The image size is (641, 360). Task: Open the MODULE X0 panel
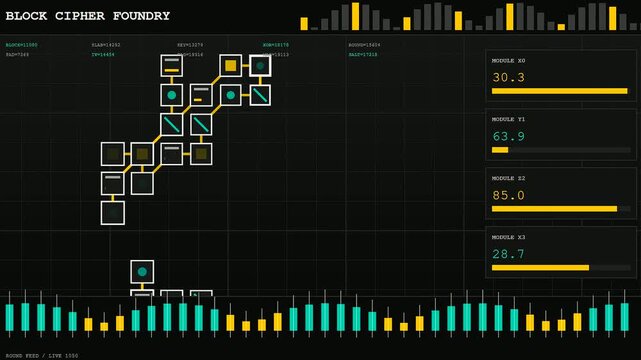pyautogui.click(x=560, y=76)
